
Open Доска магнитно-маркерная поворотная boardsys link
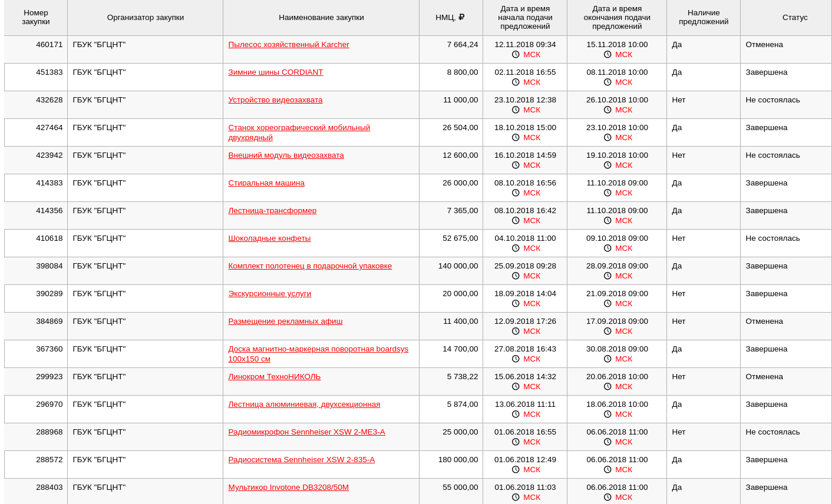tap(318, 354)
